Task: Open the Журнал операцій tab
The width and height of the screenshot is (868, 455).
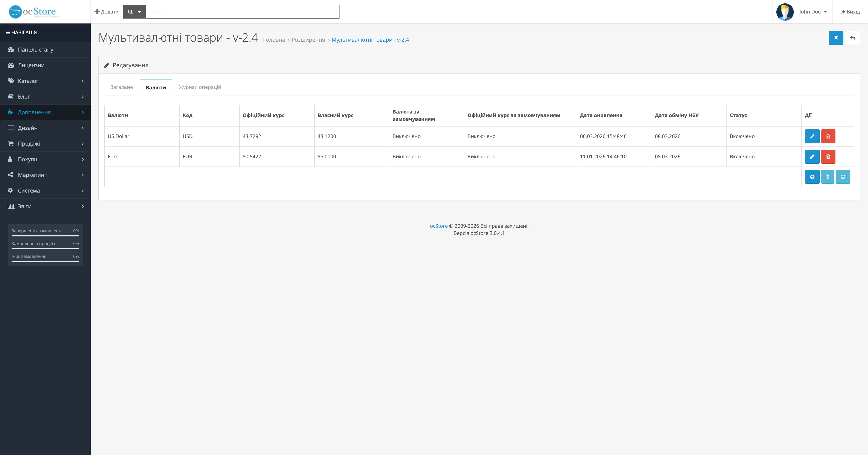Action: click(200, 87)
